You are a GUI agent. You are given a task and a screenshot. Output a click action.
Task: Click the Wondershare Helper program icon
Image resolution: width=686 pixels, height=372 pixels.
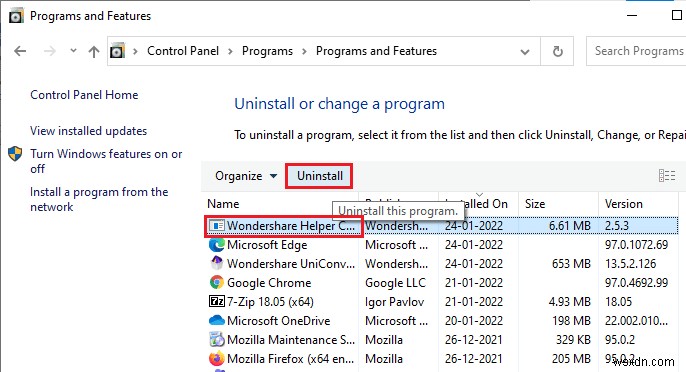[217, 226]
